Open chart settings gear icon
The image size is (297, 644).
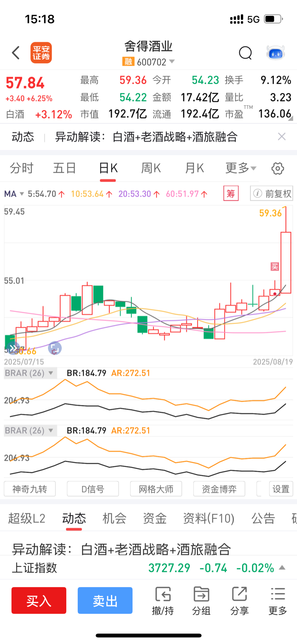[x=278, y=168]
